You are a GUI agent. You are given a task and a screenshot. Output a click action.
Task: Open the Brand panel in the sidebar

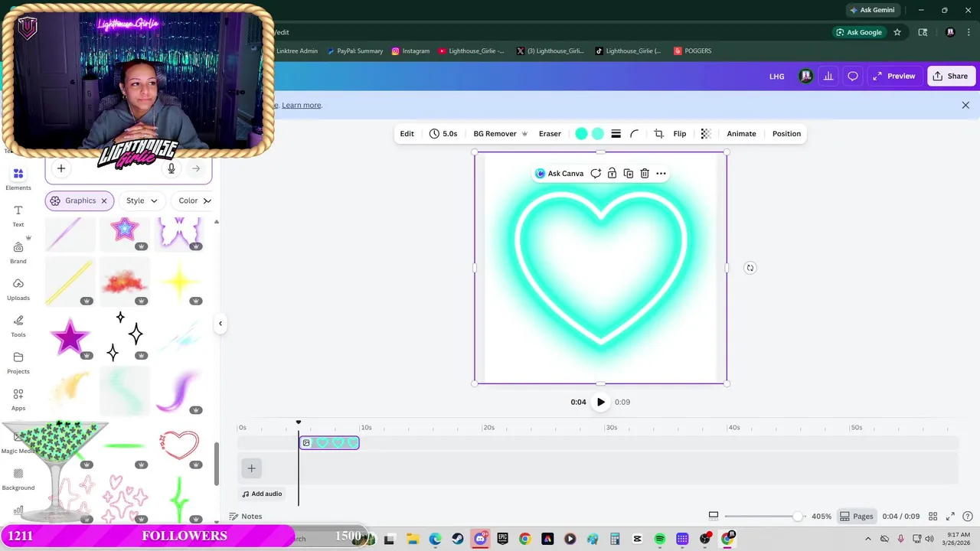coord(18,253)
